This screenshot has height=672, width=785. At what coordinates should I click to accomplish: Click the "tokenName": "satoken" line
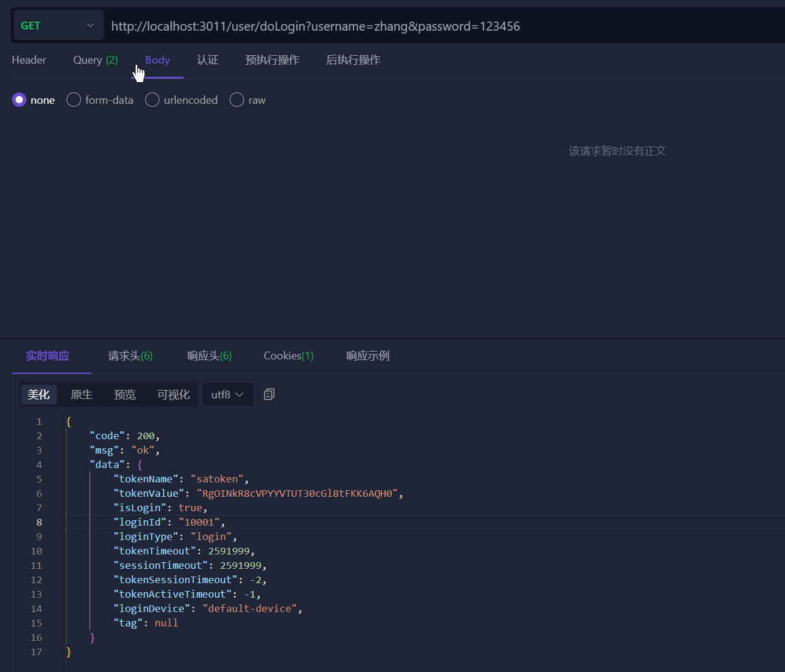181,479
